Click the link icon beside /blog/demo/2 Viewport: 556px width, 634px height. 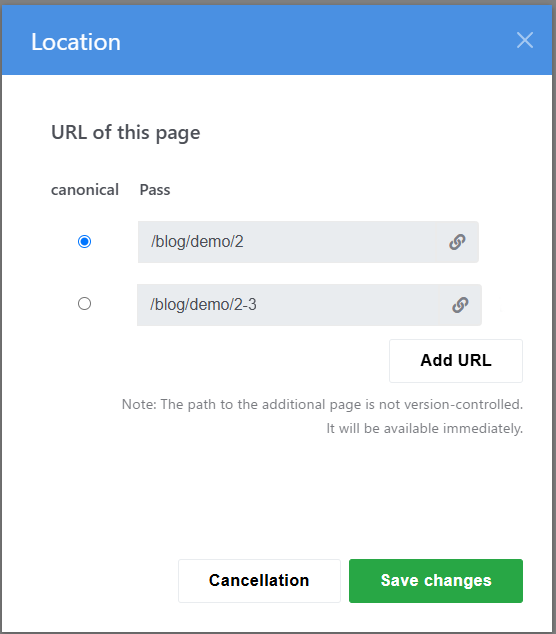457,242
